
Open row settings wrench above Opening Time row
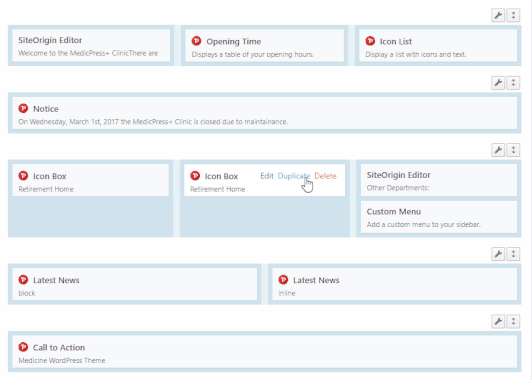tap(498, 15)
